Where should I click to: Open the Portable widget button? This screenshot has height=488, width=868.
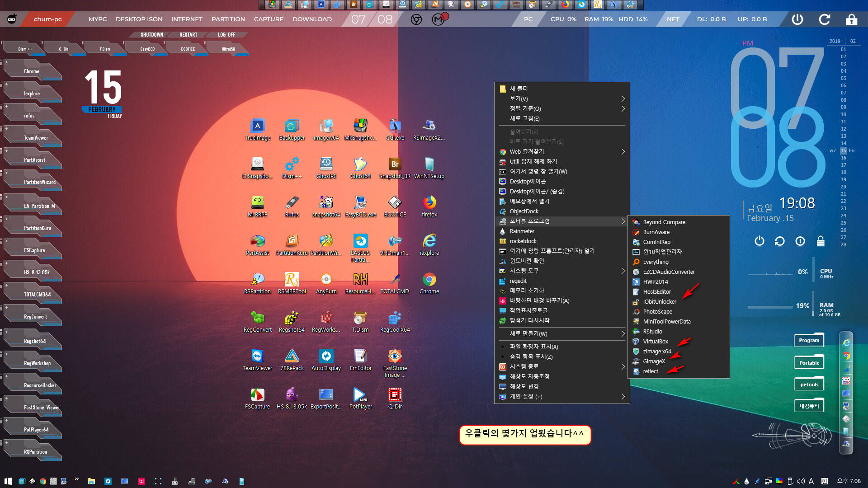click(x=809, y=362)
